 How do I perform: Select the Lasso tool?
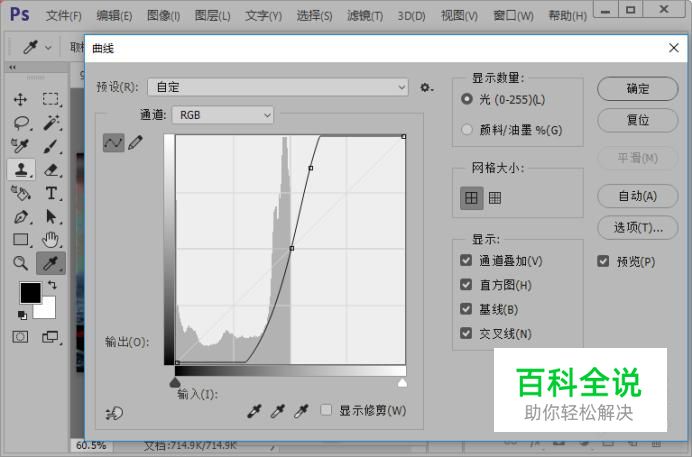coord(21,123)
